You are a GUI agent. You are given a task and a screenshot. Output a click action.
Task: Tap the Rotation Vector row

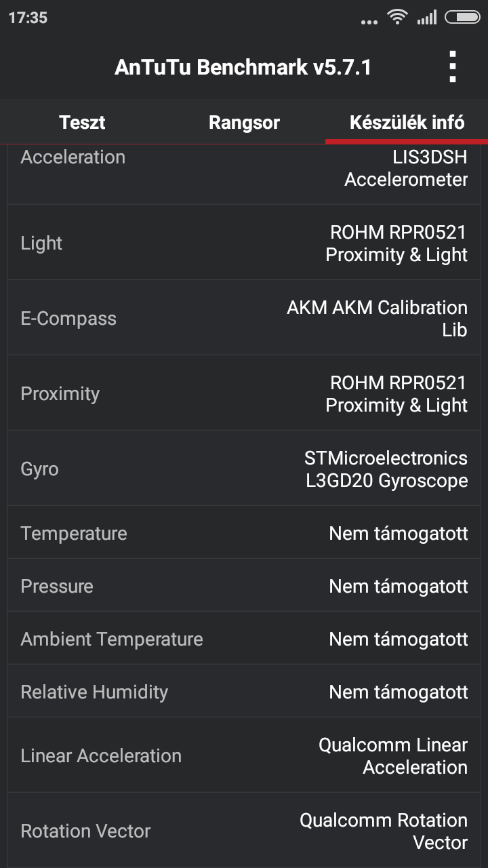click(244, 831)
